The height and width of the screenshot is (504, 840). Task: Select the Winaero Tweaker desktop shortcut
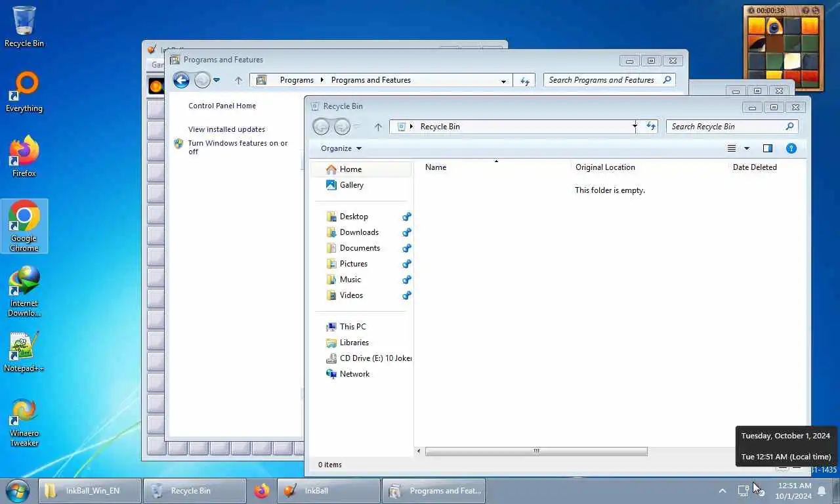[x=24, y=422]
